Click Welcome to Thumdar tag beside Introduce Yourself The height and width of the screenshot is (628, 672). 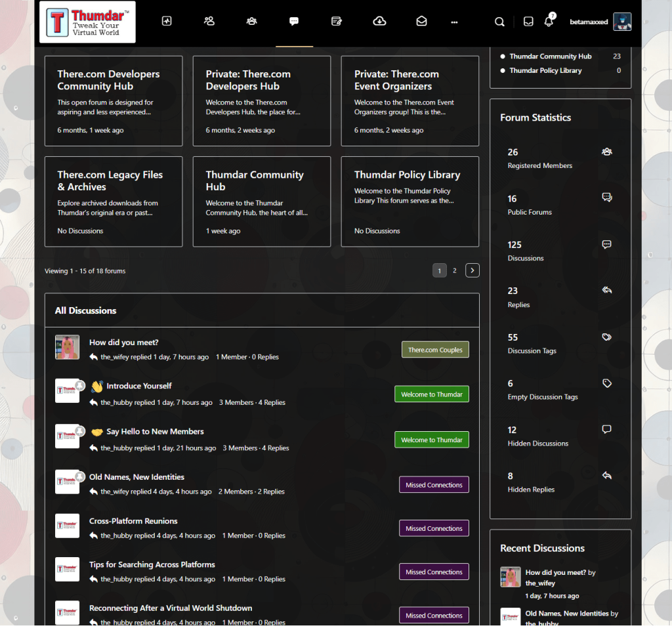coord(432,394)
